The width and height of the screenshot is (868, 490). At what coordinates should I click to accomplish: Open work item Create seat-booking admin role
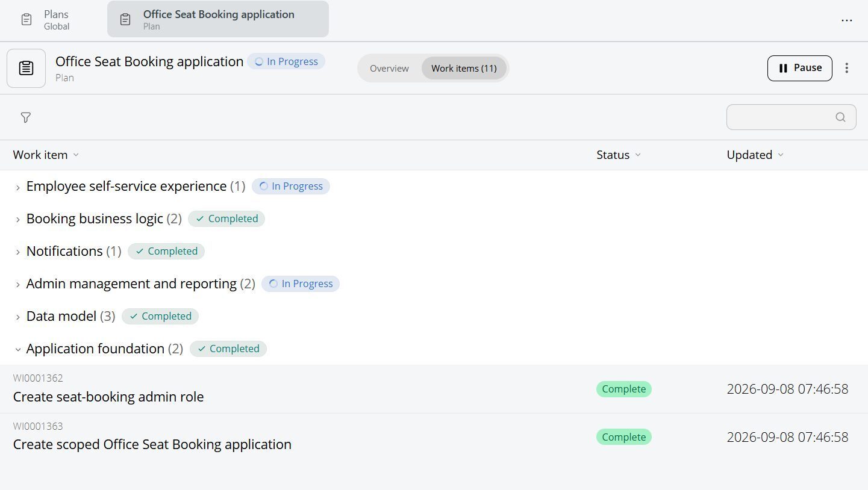tap(108, 397)
